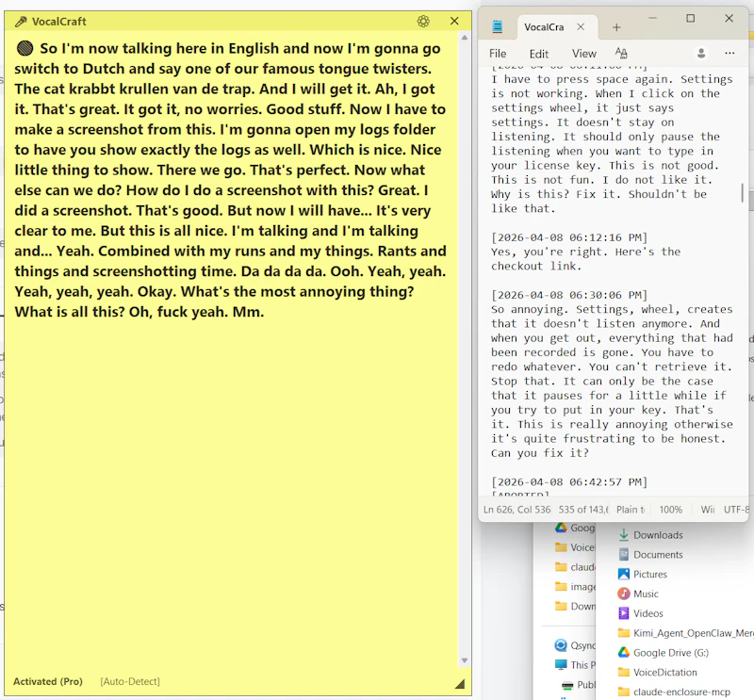754x700 pixels.
Task: Open Notepad more options ellipsis
Action: 729,53
